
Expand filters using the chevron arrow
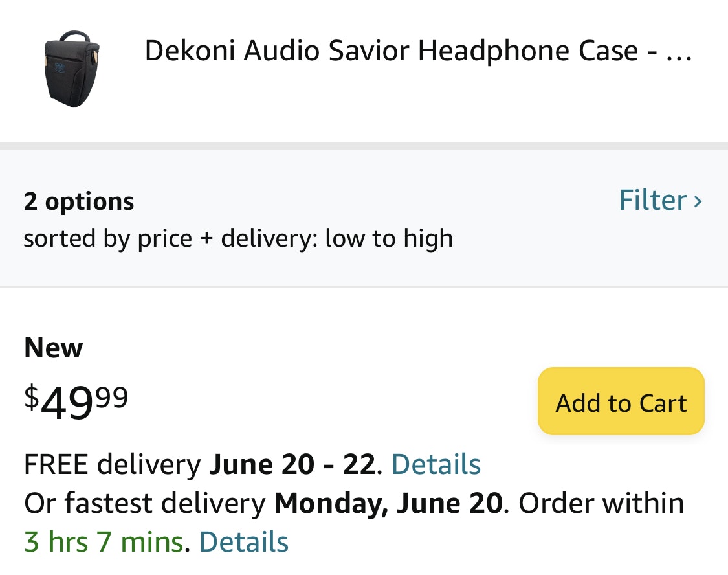(698, 201)
